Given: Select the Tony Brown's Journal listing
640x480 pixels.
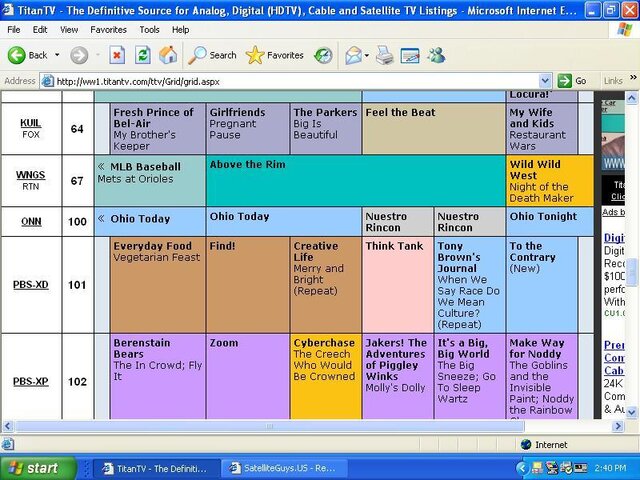Looking at the screenshot, I should pos(469,284).
